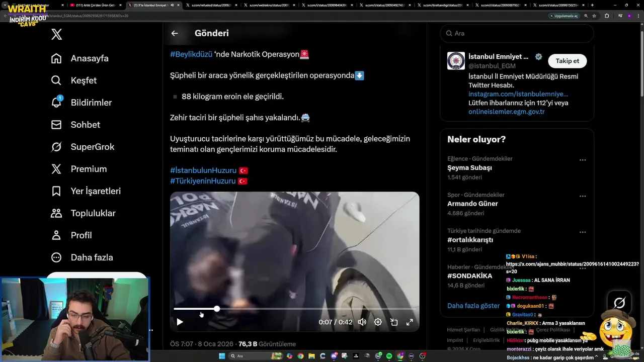Screen dimensions: 644x362
Task: Mute the video volume
Action: click(x=362, y=322)
